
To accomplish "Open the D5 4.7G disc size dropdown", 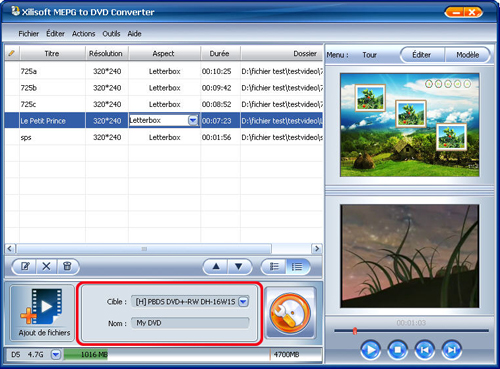I will click(x=56, y=354).
